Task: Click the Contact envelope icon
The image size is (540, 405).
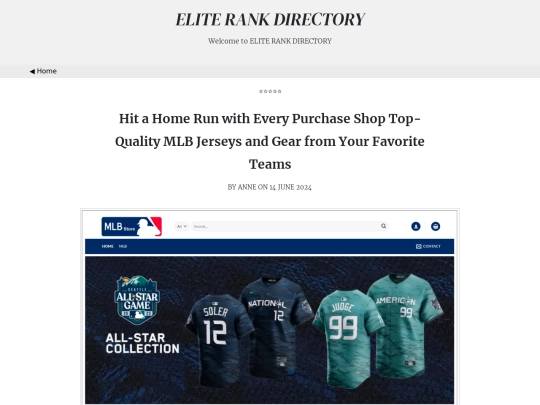Action: [x=418, y=246]
